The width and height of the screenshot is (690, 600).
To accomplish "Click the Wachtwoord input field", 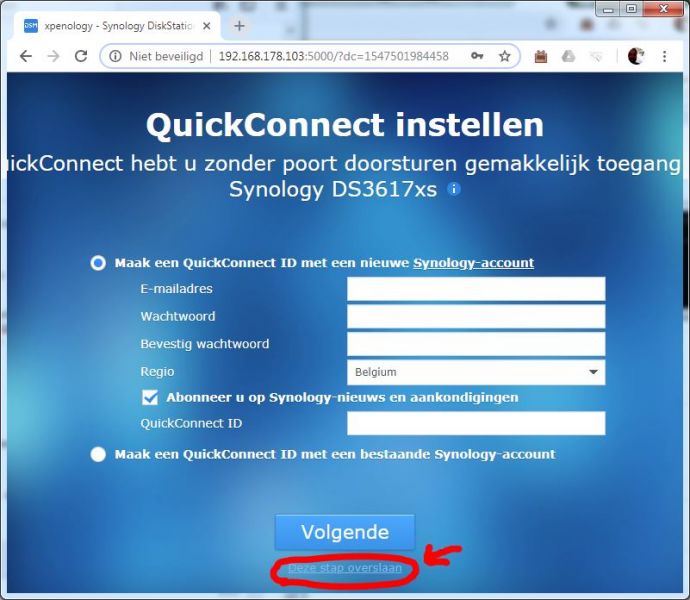I will (x=476, y=317).
